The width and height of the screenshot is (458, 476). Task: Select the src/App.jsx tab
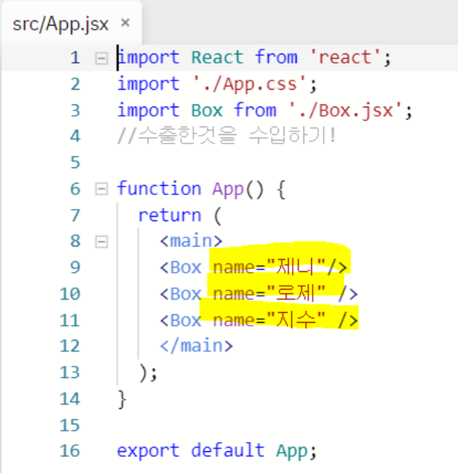[x=71, y=23]
